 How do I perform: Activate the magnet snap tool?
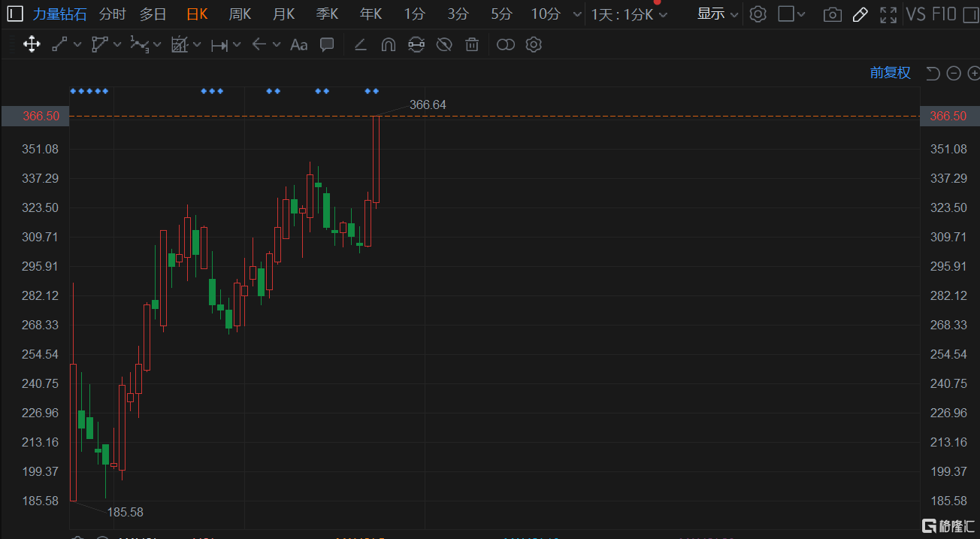388,45
